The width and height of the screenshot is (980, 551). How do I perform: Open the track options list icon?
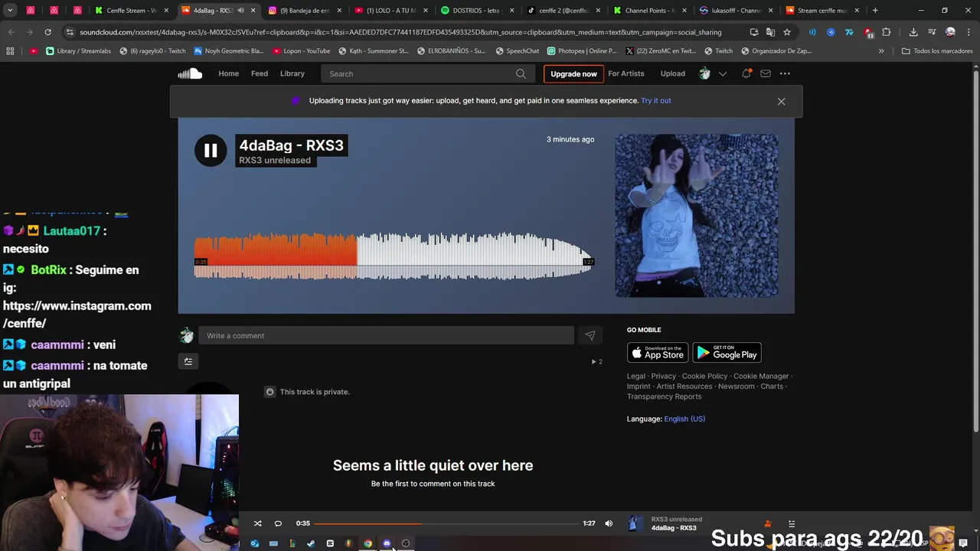pos(188,361)
